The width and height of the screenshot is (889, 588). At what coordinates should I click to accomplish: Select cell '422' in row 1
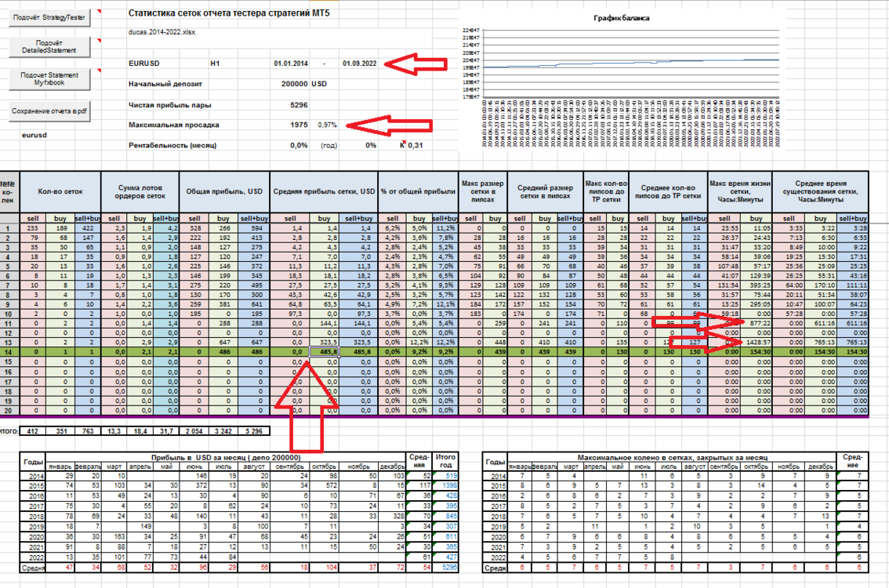pos(87,228)
